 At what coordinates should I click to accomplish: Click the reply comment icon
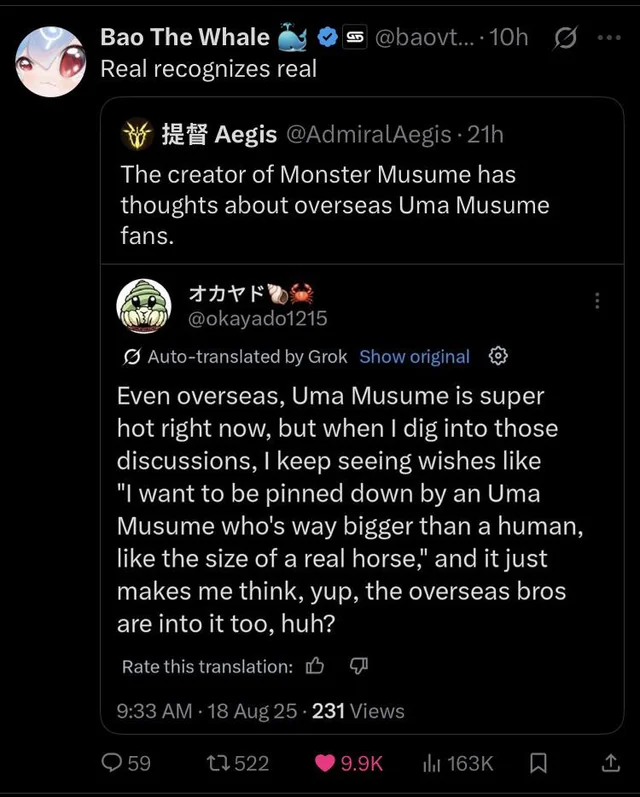113,763
